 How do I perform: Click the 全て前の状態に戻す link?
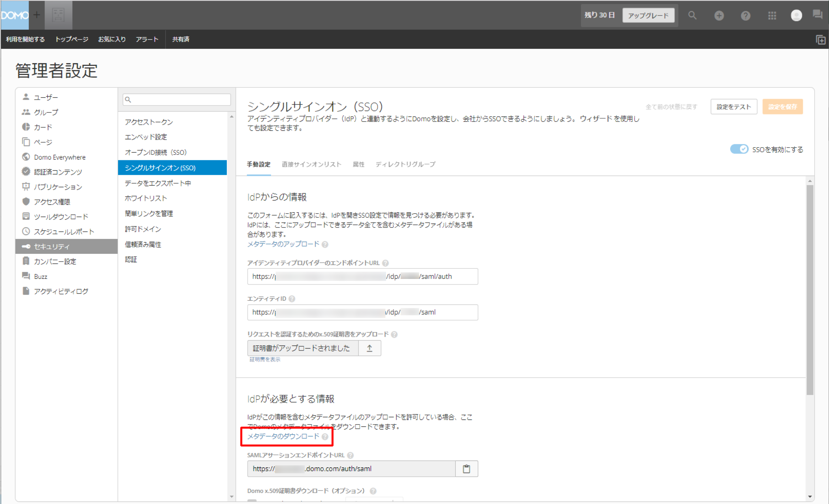[x=671, y=107]
